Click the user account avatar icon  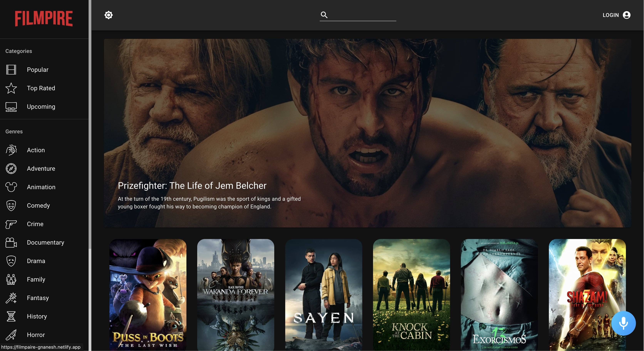coord(626,15)
